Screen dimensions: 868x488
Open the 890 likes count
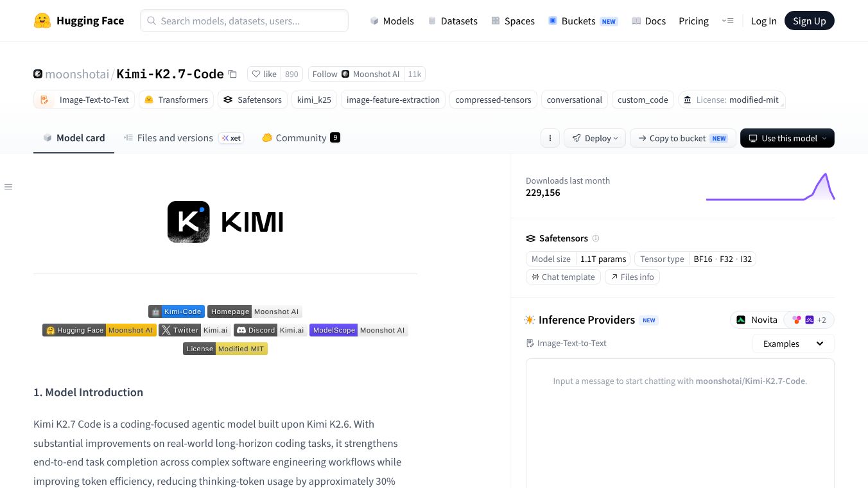tap(291, 74)
